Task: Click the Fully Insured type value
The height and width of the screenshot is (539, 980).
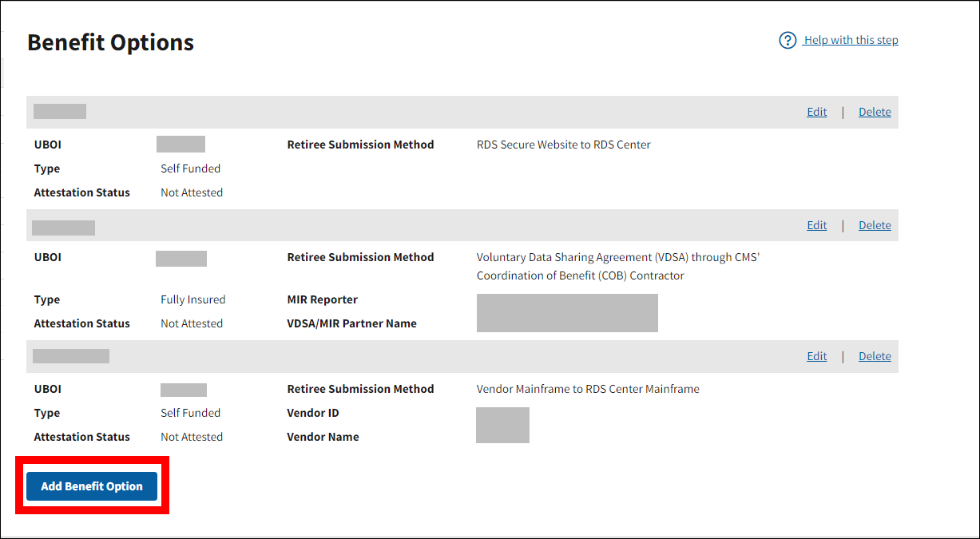Action: pyautogui.click(x=192, y=299)
